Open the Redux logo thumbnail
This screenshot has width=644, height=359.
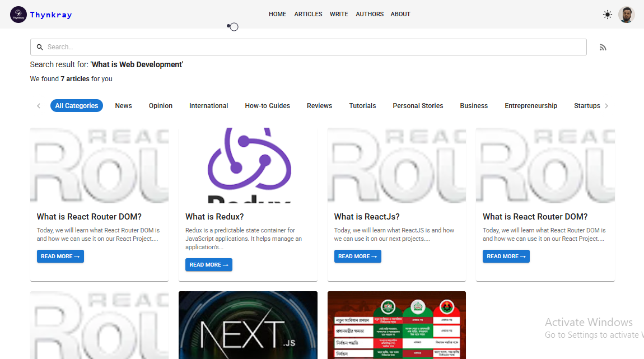point(248,165)
